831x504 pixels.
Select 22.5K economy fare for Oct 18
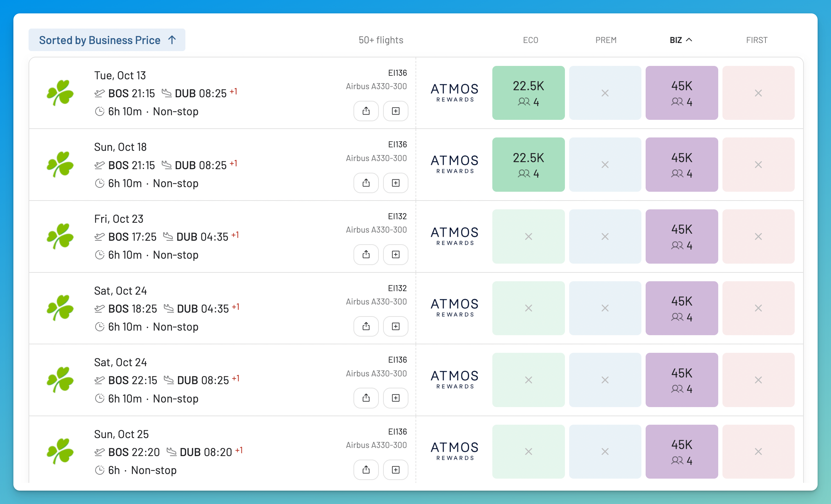point(528,165)
